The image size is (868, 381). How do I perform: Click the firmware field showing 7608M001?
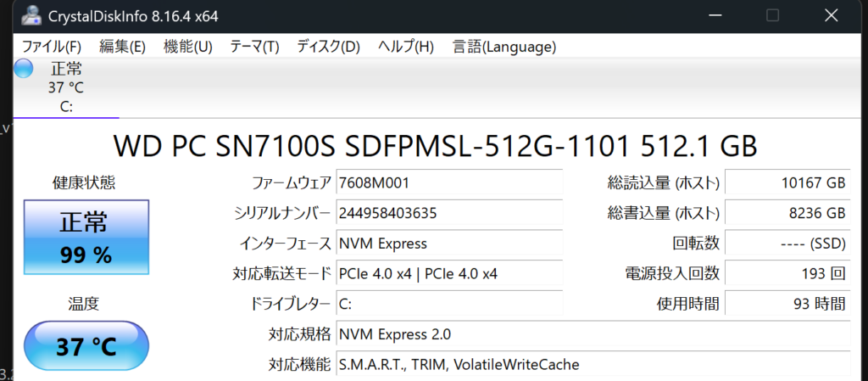point(449,182)
